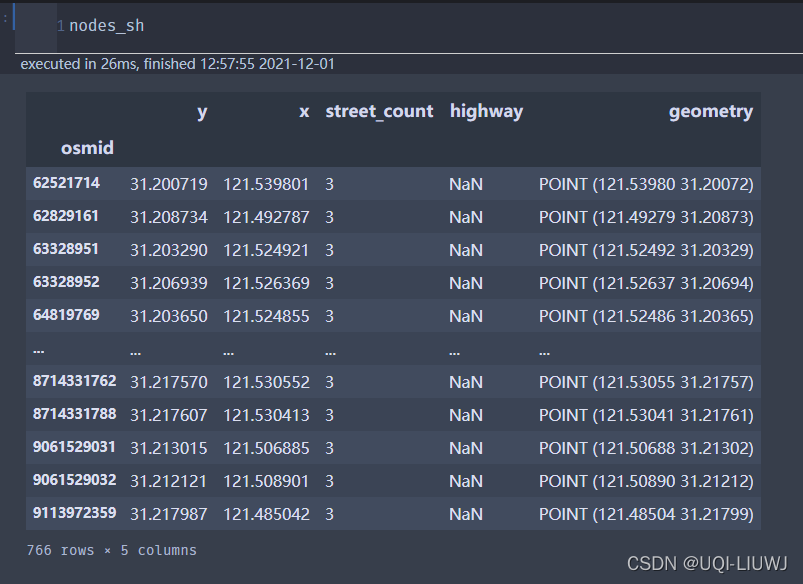The width and height of the screenshot is (803, 584).
Task: Click the 'y' column header
Action: coord(202,112)
